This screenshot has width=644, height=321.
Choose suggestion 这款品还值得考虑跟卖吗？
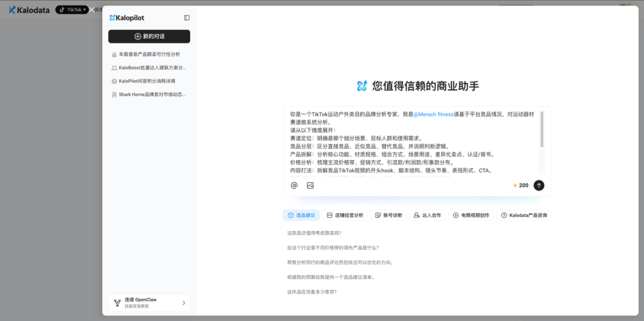click(314, 233)
